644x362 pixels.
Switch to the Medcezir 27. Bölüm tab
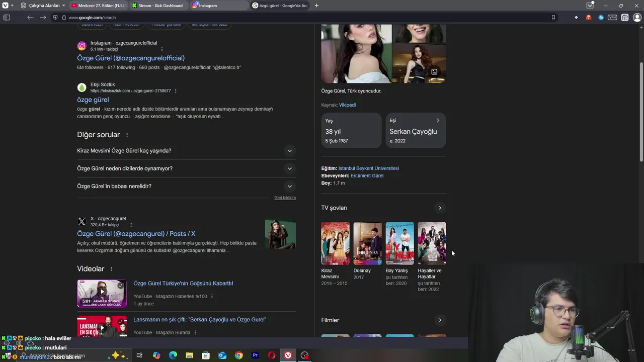tap(99, 6)
